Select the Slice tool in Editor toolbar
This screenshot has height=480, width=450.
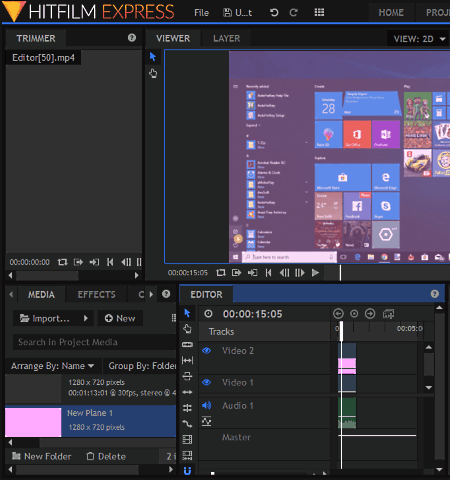(x=187, y=344)
